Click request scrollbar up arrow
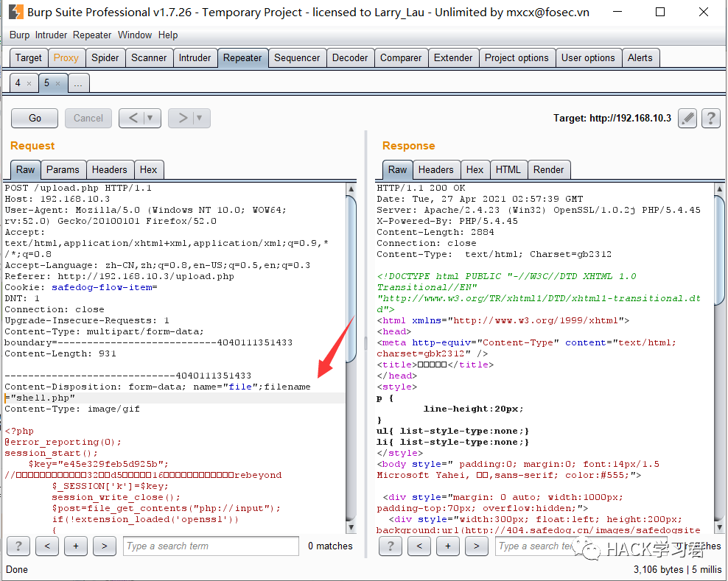This screenshot has width=728, height=581. pos(351,189)
